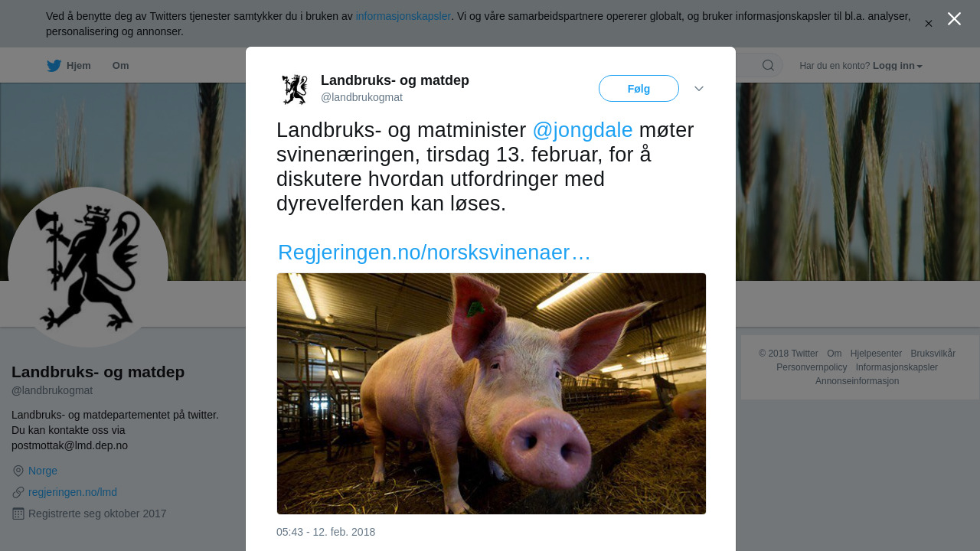Viewport: 980px width, 551px height.
Task: Open Hjelpesenter in footer
Action: click(x=876, y=354)
